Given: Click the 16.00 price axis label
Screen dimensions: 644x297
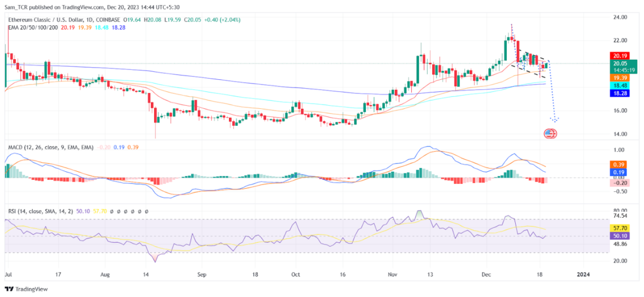Looking at the screenshot, I should [x=619, y=111].
